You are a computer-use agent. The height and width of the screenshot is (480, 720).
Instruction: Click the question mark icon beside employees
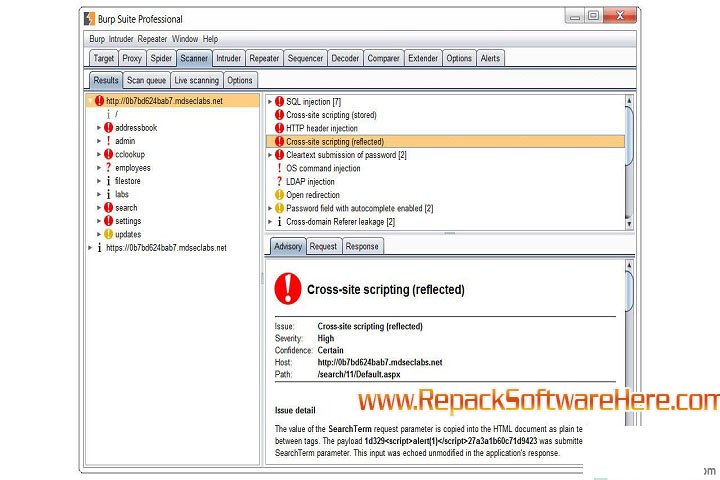coord(108,167)
